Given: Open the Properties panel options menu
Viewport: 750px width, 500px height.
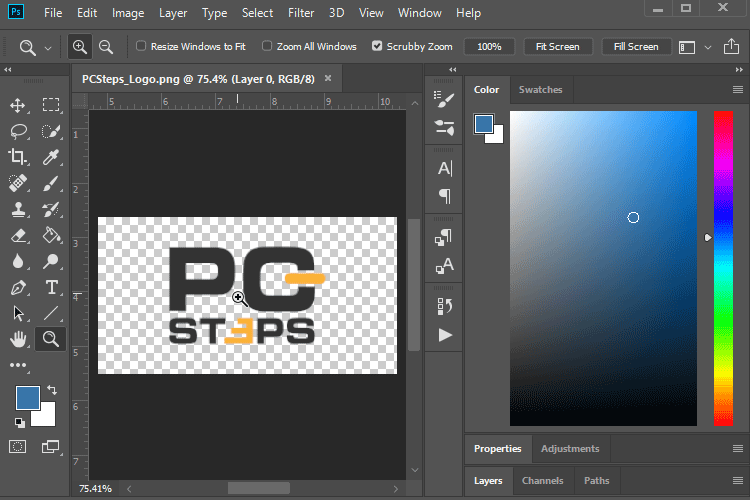Looking at the screenshot, I should point(738,448).
